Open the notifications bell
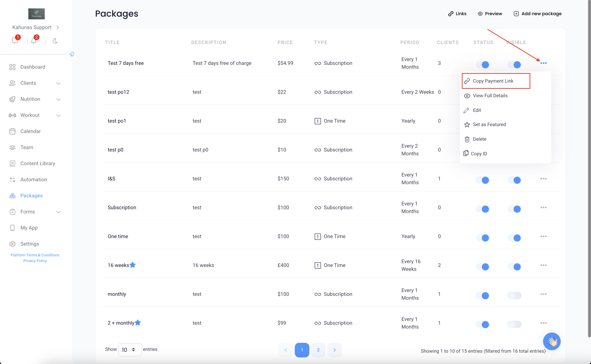Image resolution: width=591 pixels, height=364 pixels. pos(34,41)
